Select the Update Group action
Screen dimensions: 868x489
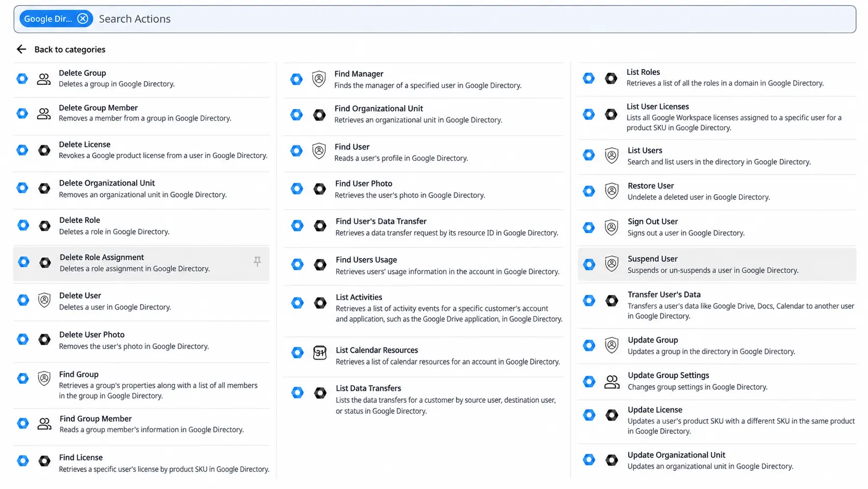click(x=717, y=346)
